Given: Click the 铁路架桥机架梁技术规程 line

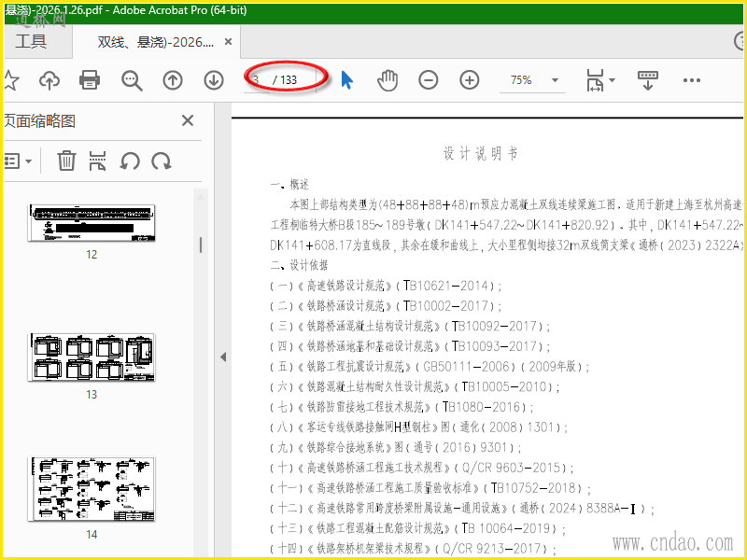Looking at the screenshot, I should tap(413, 548).
